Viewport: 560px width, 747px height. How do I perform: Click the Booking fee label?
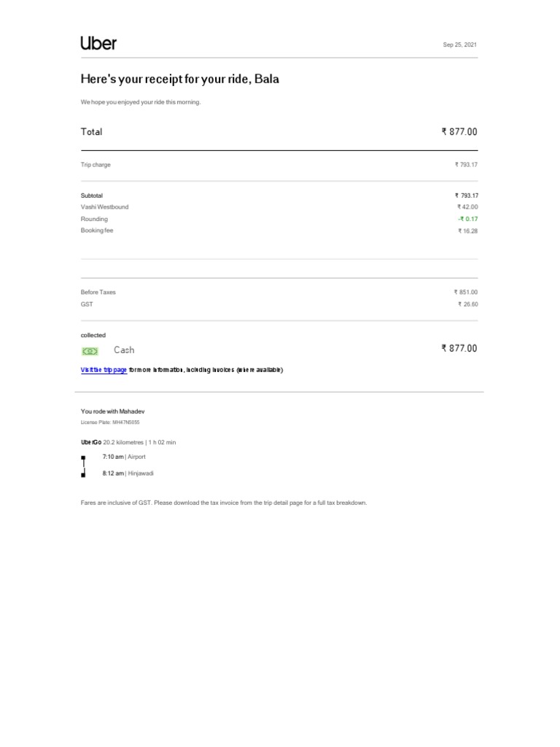[x=97, y=231]
